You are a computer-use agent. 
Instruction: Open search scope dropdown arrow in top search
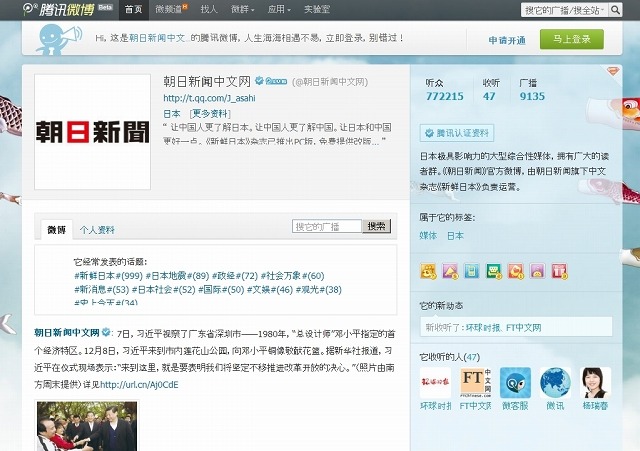(602, 10)
